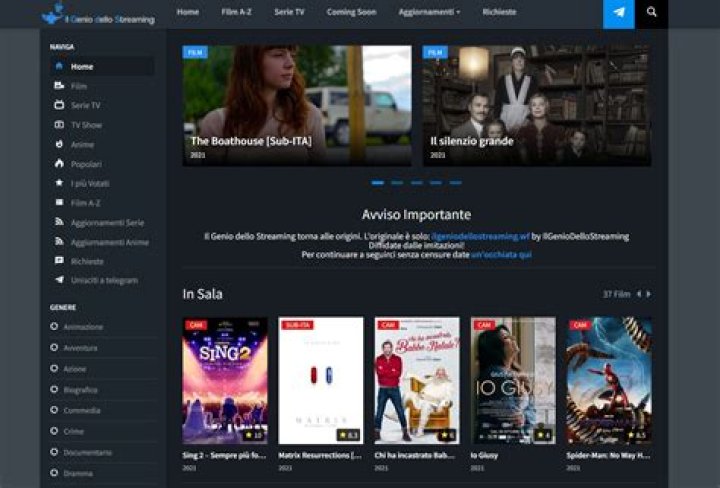Click the I più Votati star icon
This screenshot has width=720, height=488.
pos(59,183)
